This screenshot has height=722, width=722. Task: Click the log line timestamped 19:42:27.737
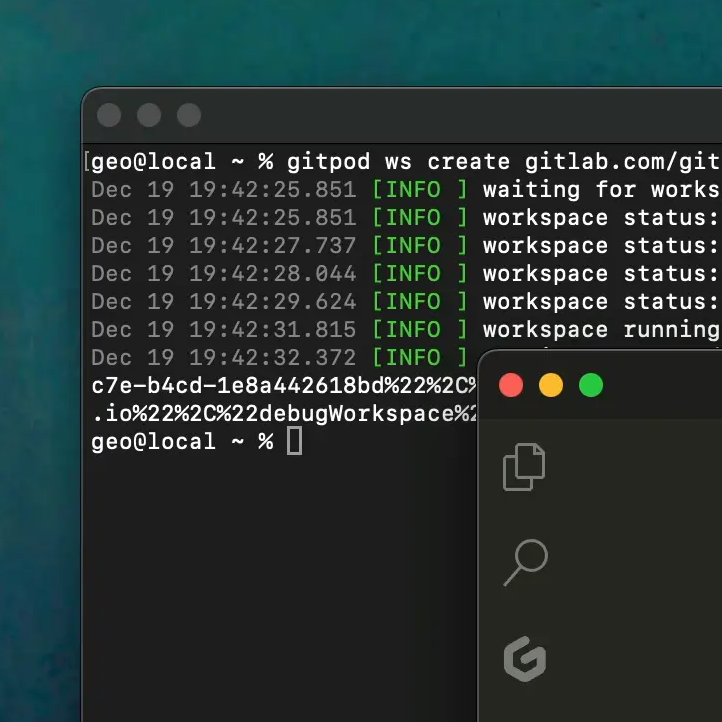[x=406, y=246]
